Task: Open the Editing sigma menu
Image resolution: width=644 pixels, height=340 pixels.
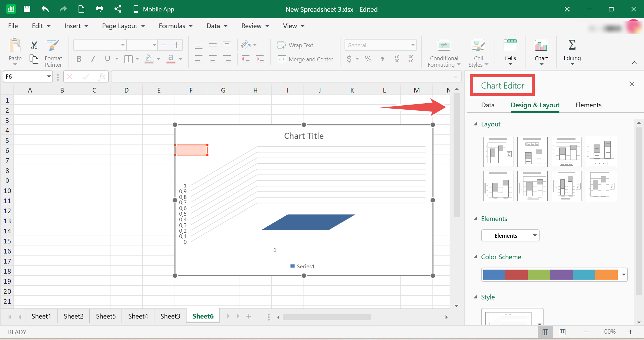Action: [x=572, y=52]
